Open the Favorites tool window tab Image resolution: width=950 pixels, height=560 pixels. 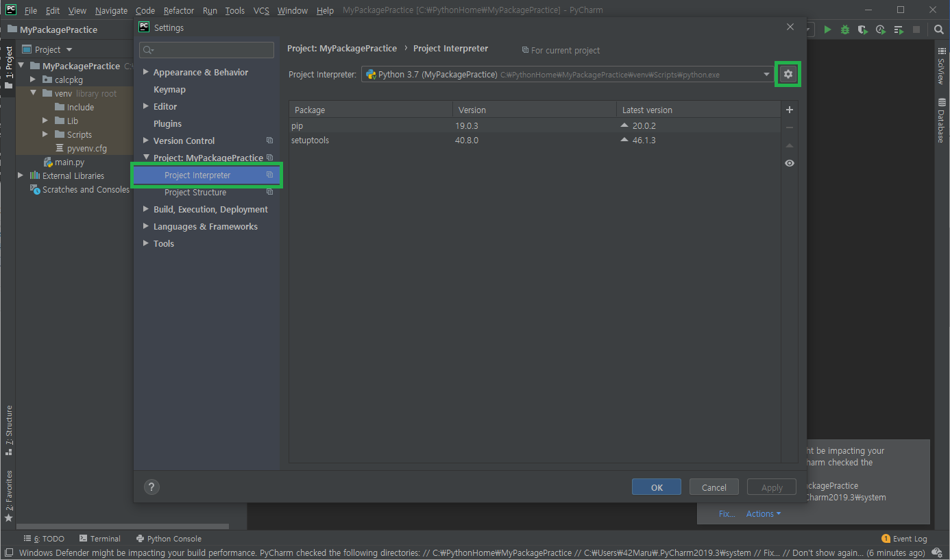tap(8, 495)
